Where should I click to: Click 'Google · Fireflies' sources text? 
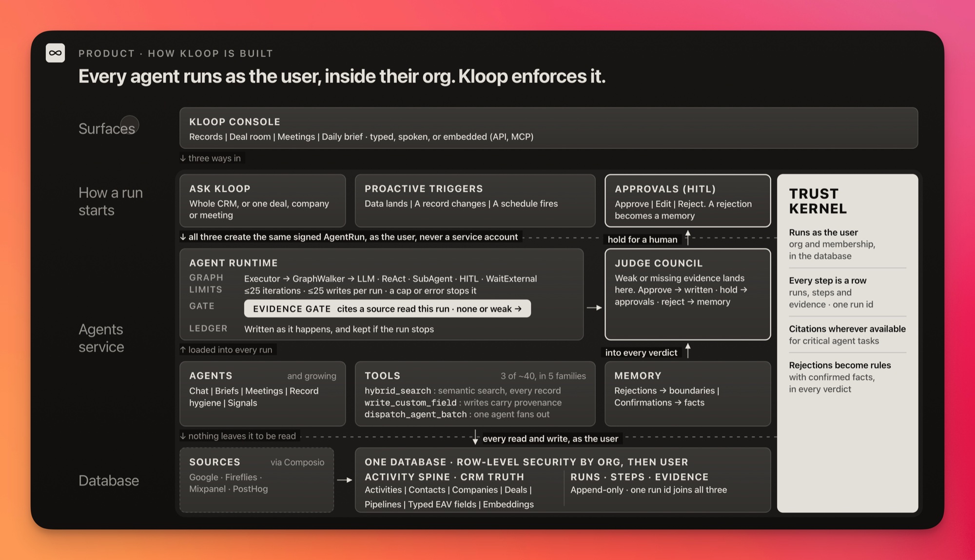(x=225, y=477)
